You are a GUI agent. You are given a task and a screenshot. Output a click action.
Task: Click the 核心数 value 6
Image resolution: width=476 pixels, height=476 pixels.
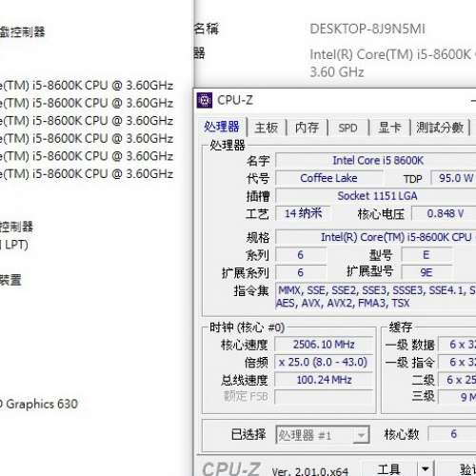pyautogui.click(x=452, y=434)
